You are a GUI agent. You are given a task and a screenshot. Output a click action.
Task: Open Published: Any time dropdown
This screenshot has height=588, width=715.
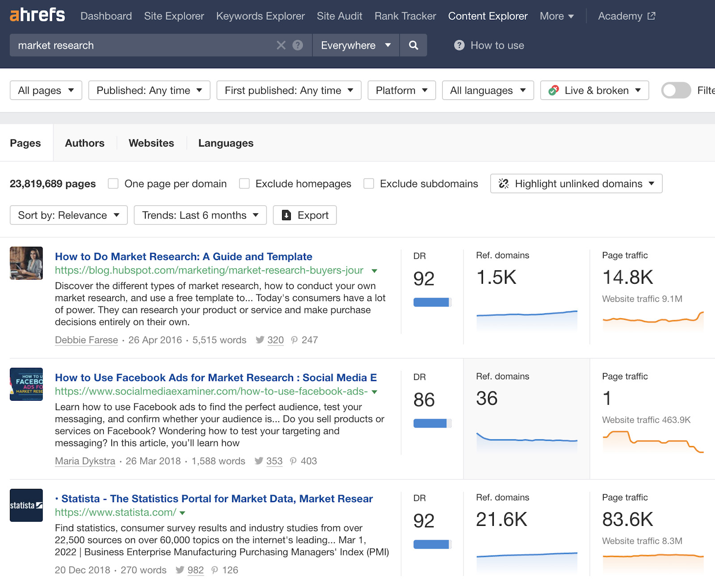(x=149, y=90)
